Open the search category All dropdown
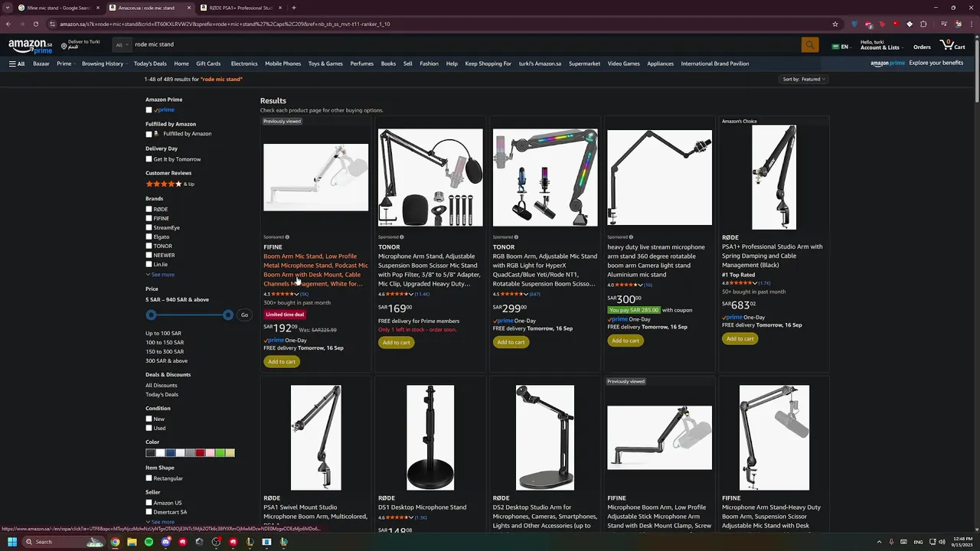The image size is (980, 551). coord(121,45)
